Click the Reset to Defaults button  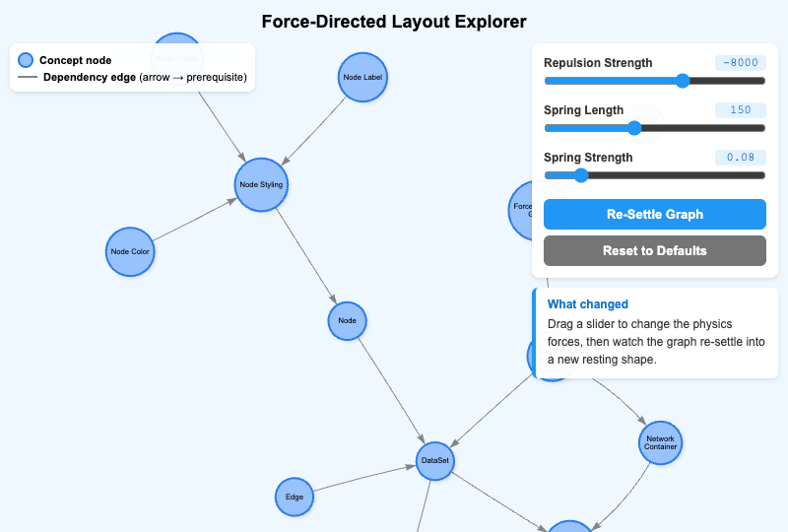point(655,250)
